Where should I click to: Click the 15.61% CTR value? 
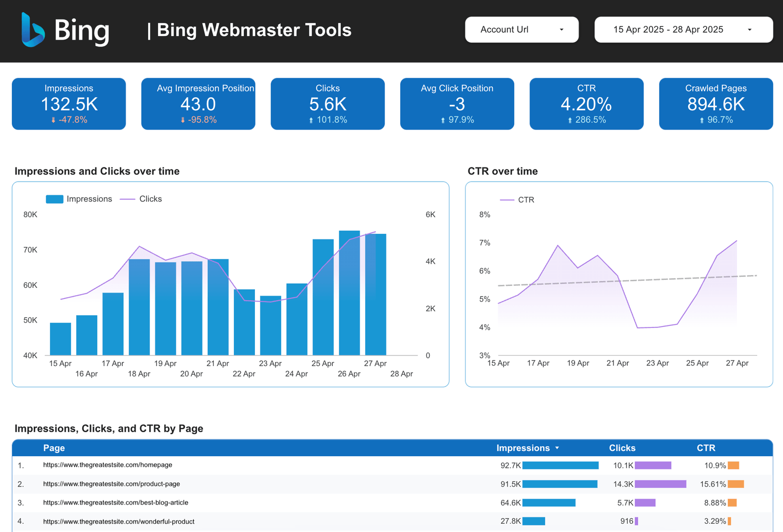pos(713,484)
